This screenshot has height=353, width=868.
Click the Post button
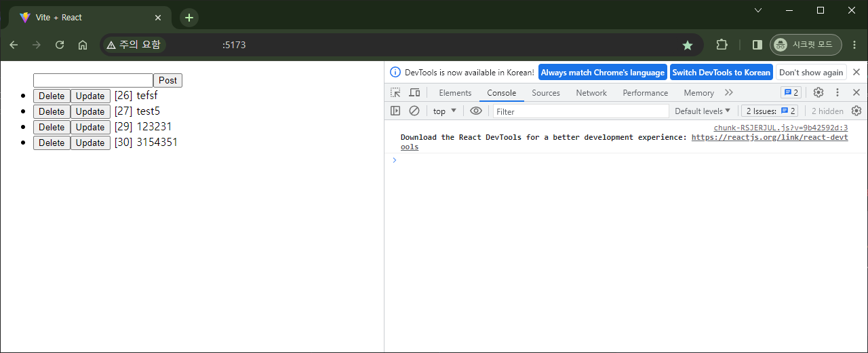[167, 80]
